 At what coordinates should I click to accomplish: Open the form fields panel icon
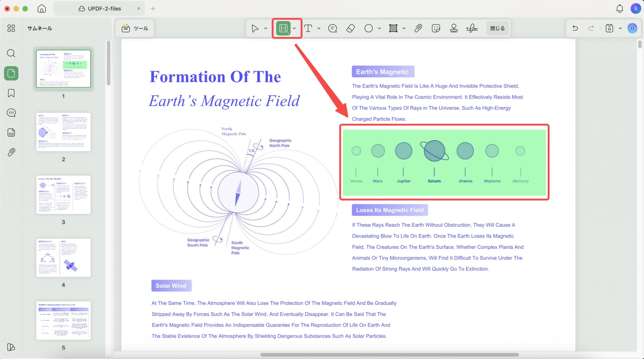click(11, 132)
